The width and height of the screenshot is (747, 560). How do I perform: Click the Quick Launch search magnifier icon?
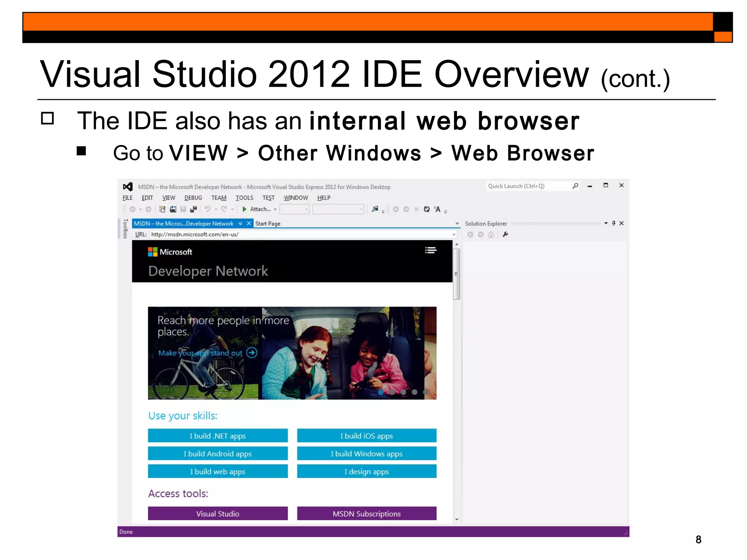tap(575, 186)
